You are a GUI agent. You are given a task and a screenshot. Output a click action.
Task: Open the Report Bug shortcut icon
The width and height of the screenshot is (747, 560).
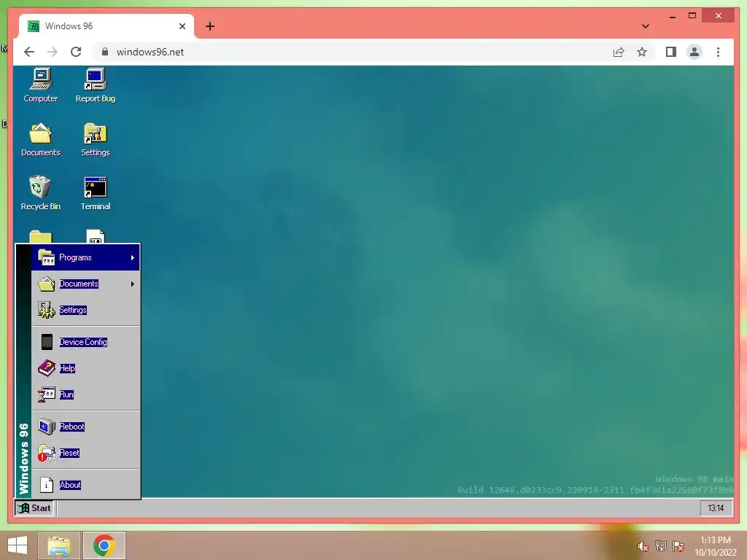96,85
